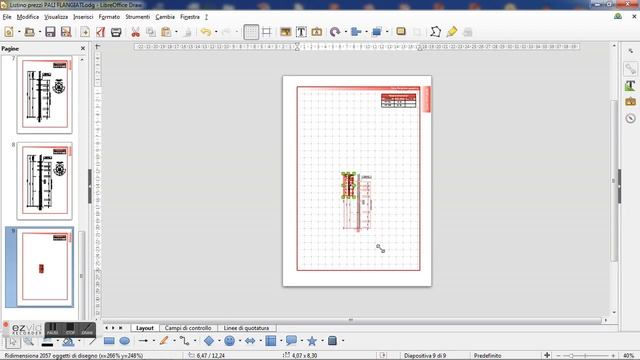Click the zoom in plus button
640x360 pixels.
point(613,356)
